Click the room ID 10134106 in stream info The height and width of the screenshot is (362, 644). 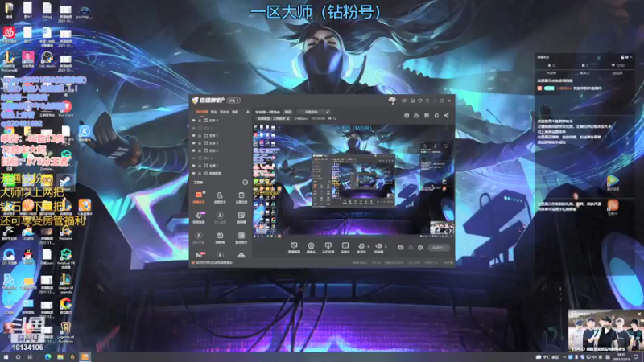[318, 118]
